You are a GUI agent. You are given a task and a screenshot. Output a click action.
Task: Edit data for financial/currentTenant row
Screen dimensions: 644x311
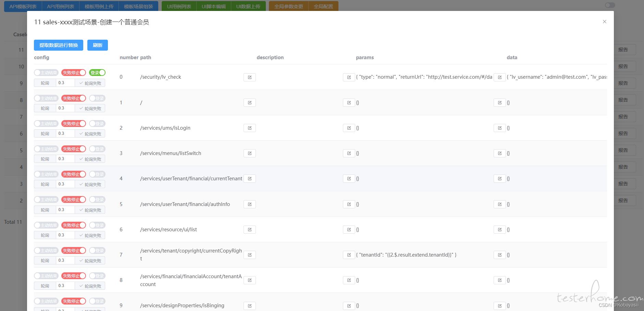499,179
